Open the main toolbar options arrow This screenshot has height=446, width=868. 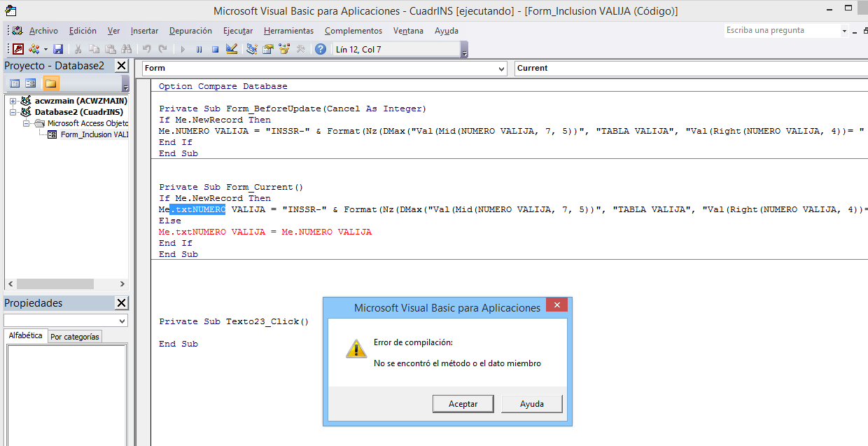click(x=465, y=50)
